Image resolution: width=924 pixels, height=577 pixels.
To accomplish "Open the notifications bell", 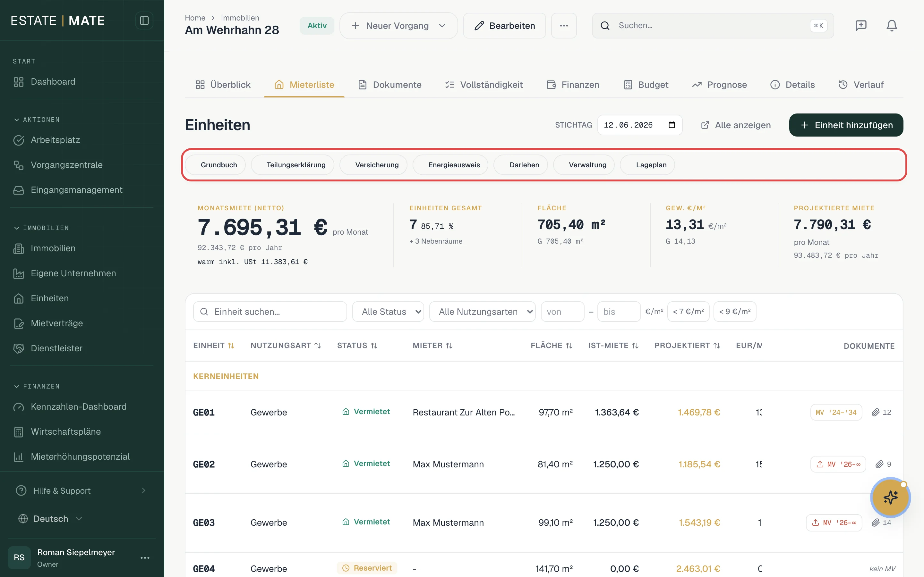I will [892, 26].
